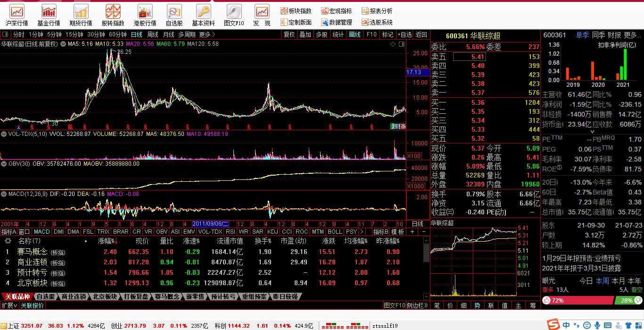644x330 pixels.
Task: Expand the 扩展 menu at bottom left
Action: coord(9,305)
